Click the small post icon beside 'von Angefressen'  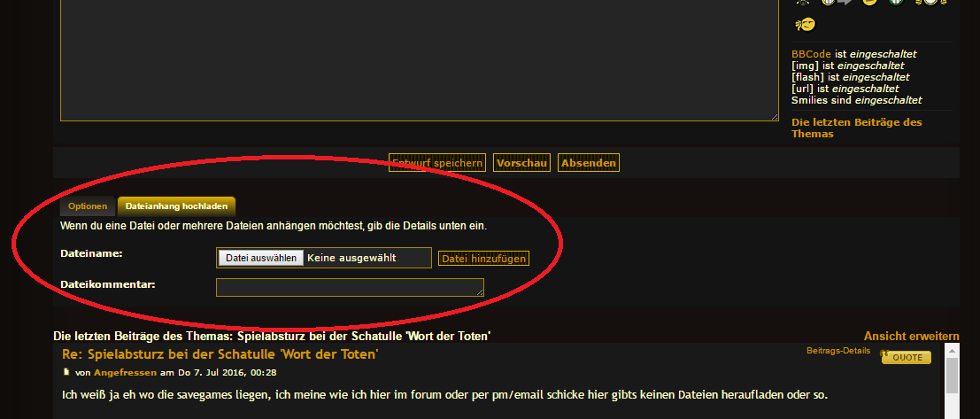tap(66, 372)
